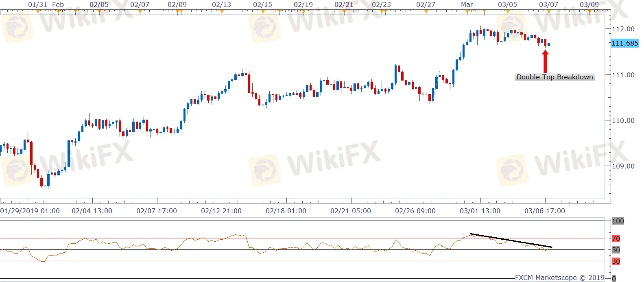The image size is (644, 282).
Task: Click the 03/05 date on top axis
Action: 508,4
